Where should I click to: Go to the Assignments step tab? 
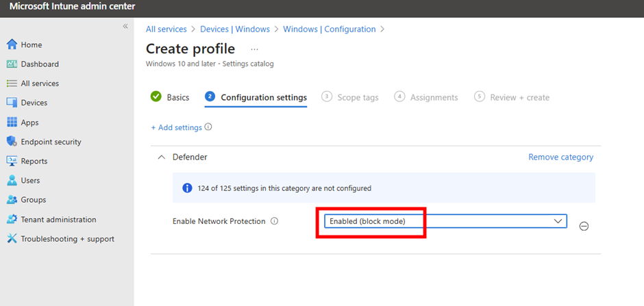click(426, 97)
